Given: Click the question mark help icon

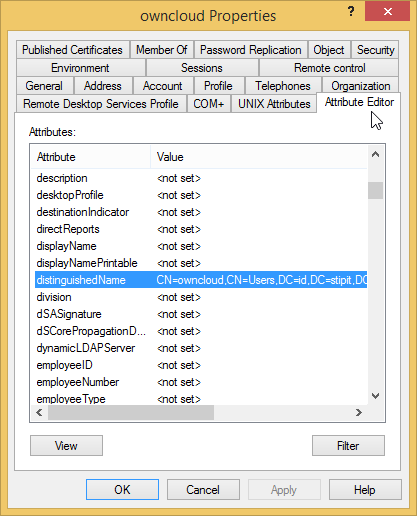Looking at the screenshot, I should pos(351,12).
